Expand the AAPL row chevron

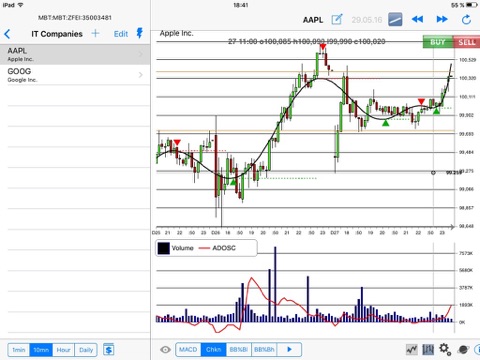click(x=141, y=54)
